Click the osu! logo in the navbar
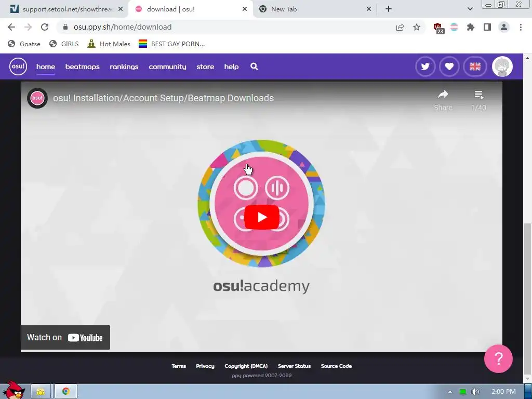532x399 pixels. pyautogui.click(x=18, y=66)
